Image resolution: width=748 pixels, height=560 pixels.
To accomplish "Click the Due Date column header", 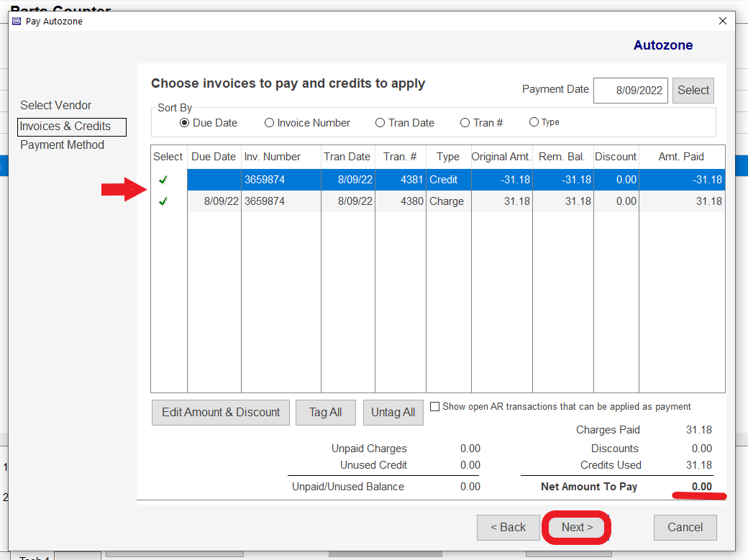I will pos(214,157).
